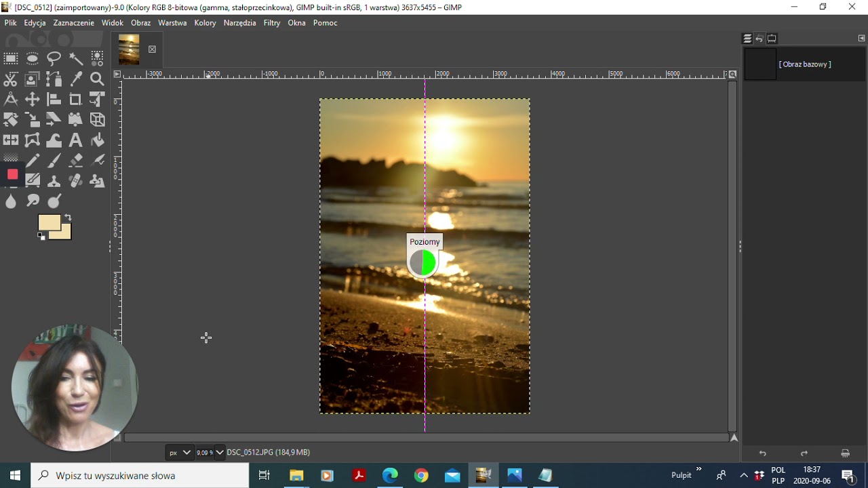This screenshot has width=868, height=488.
Task: Select the Scissors Select tool
Action: [x=11, y=79]
